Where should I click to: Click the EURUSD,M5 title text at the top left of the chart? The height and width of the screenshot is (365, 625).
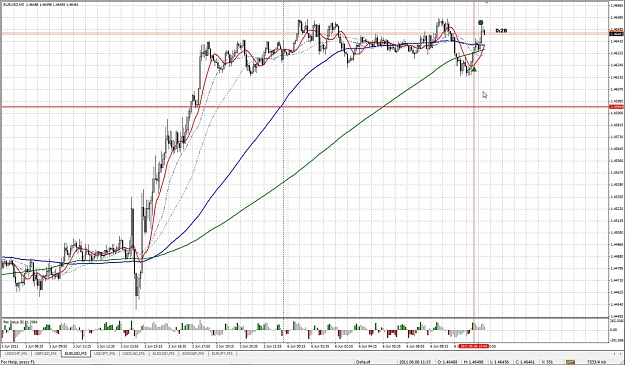40,4
